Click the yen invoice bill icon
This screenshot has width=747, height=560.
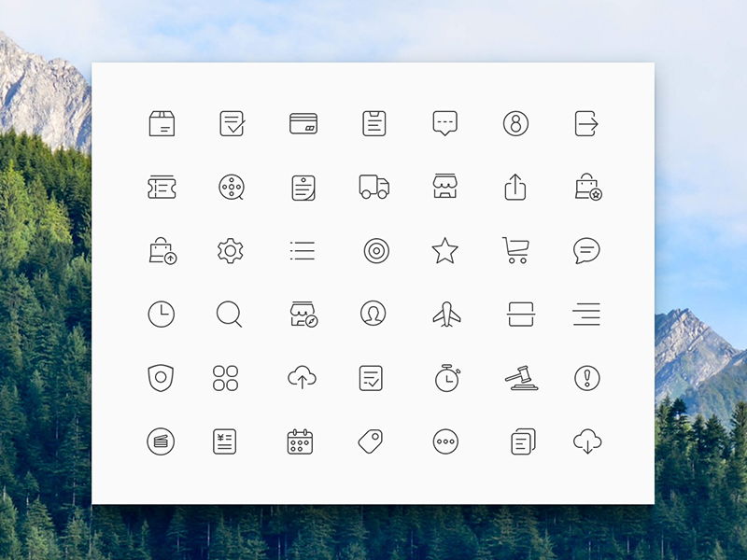click(224, 441)
